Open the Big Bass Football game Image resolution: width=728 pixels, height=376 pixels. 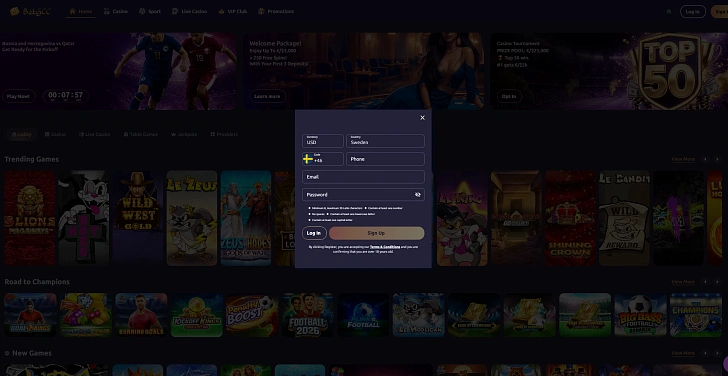[x=641, y=315]
